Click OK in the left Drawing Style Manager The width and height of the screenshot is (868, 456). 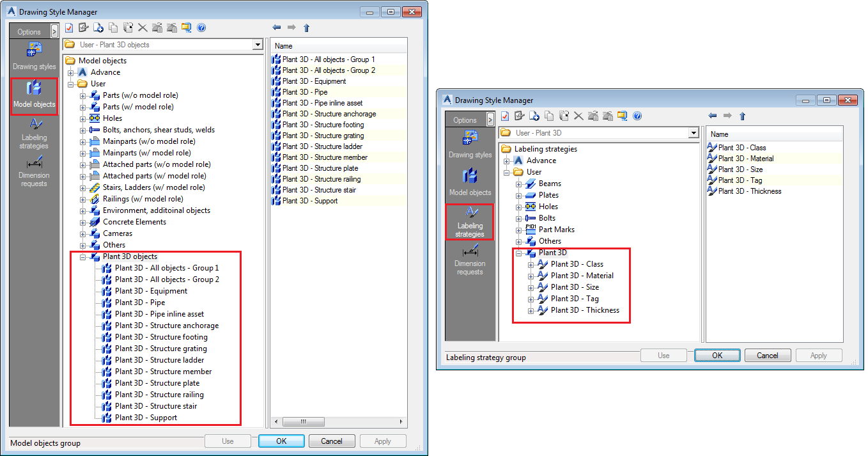pyautogui.click(x=281, y=441)
